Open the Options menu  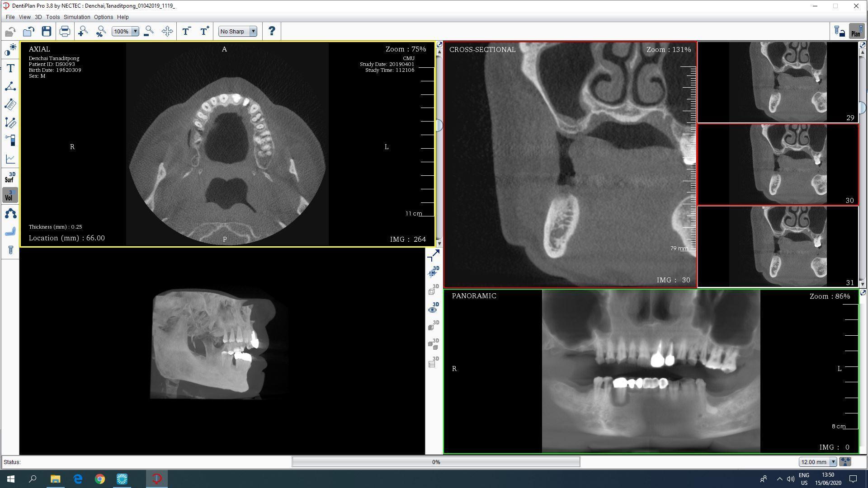pos(104,17)
